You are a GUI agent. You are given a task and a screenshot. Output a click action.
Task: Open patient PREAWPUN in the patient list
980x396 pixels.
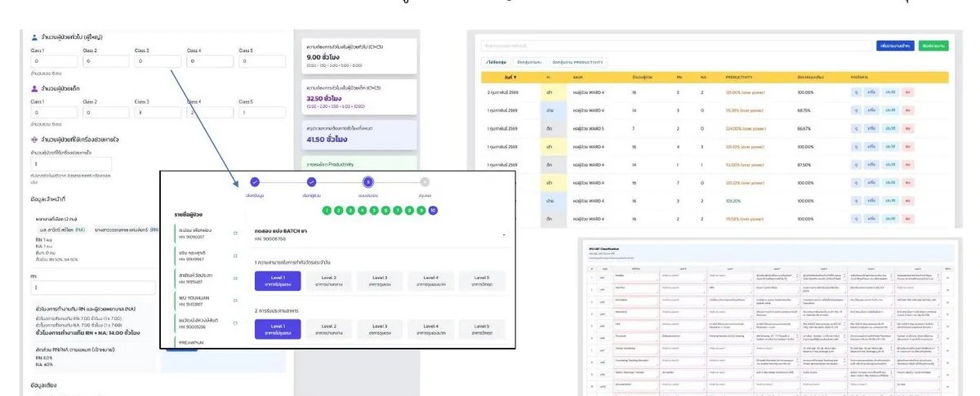(204, 345)
